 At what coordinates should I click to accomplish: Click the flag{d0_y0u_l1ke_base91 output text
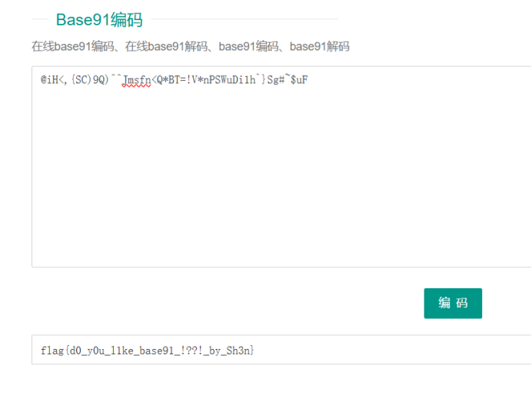coord(148,350)
